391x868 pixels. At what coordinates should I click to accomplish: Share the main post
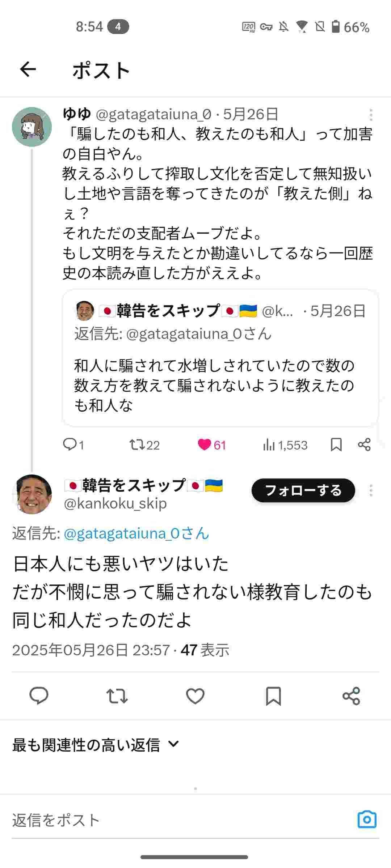coord(351,696)
